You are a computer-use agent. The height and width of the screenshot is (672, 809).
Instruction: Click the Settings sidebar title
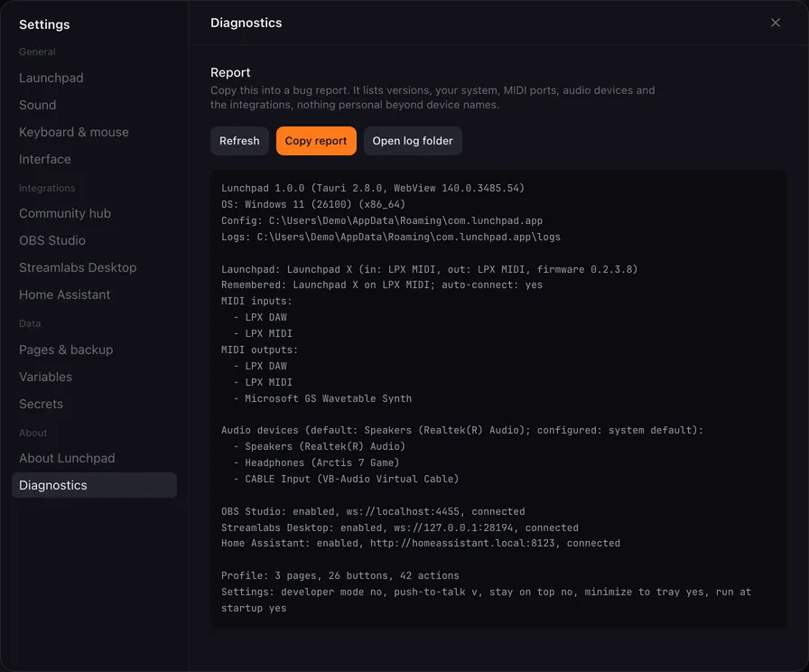click(x=44, y=24)
